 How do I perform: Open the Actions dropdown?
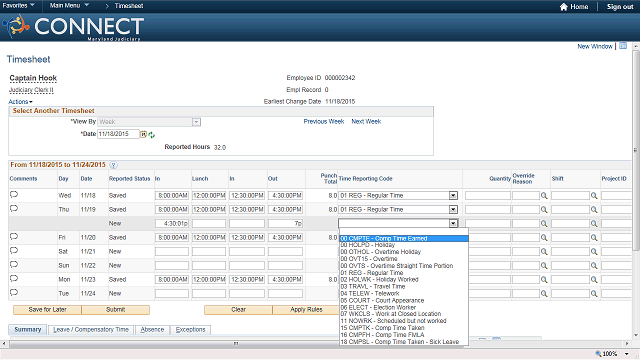(x=20, y=102)
